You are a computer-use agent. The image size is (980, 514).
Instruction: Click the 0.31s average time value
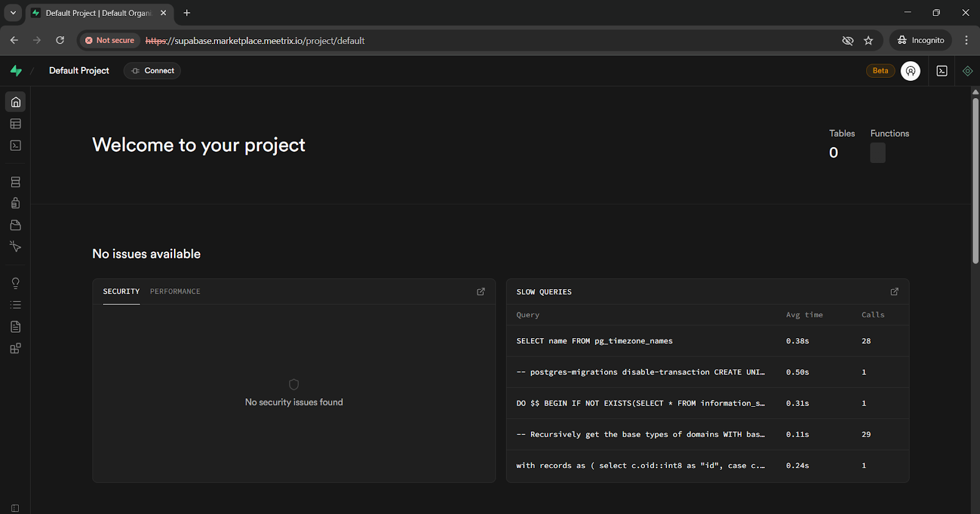click(x=797, y=403)
